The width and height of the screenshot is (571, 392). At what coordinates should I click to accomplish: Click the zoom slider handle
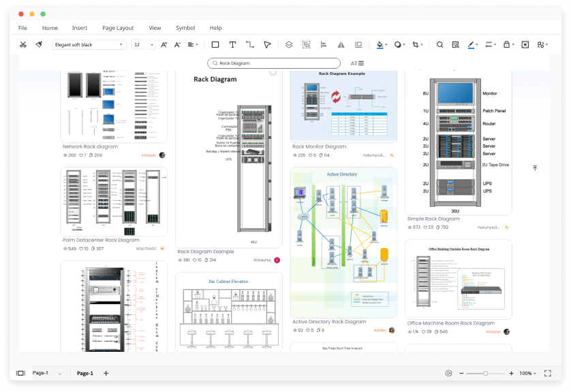[x=487, y=373]
